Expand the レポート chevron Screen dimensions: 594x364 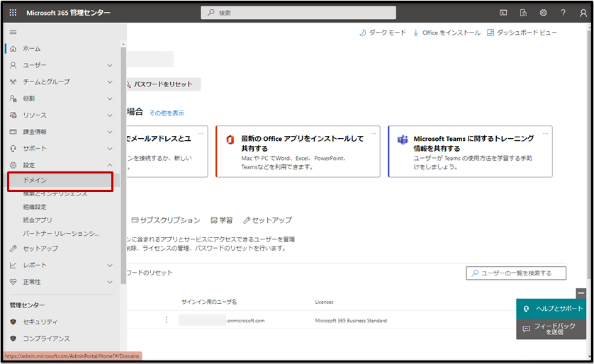coord(110,266)
